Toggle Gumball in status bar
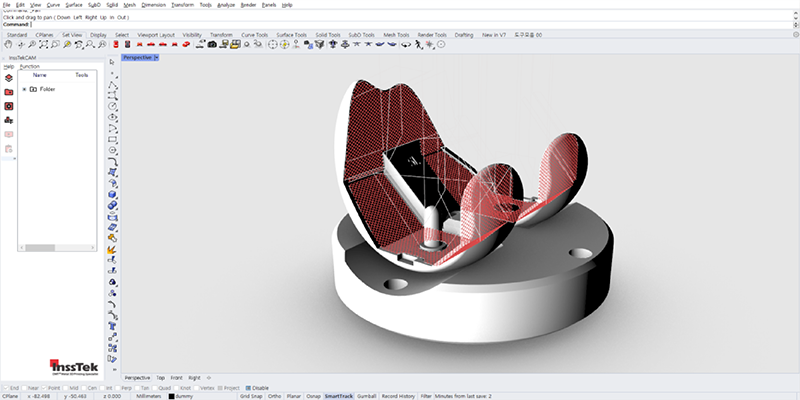Screen dimensions: 800x400 pos(366,396)
